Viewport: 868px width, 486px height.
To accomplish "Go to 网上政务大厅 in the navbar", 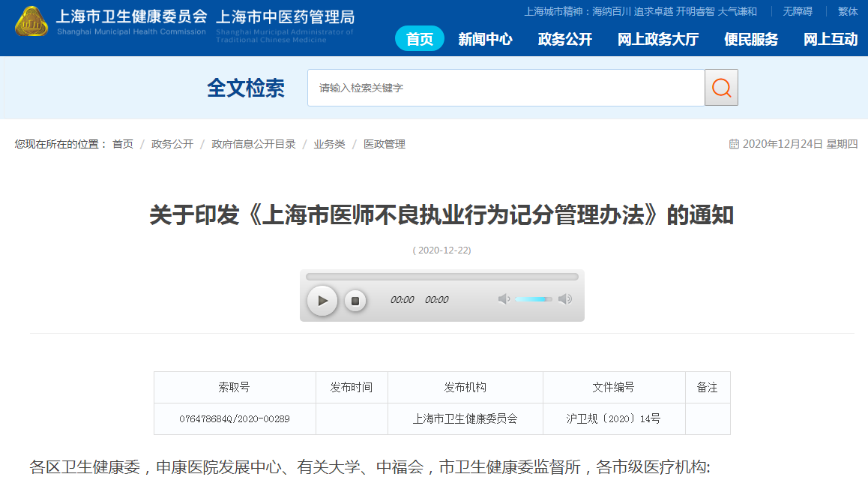I will 657,39.
